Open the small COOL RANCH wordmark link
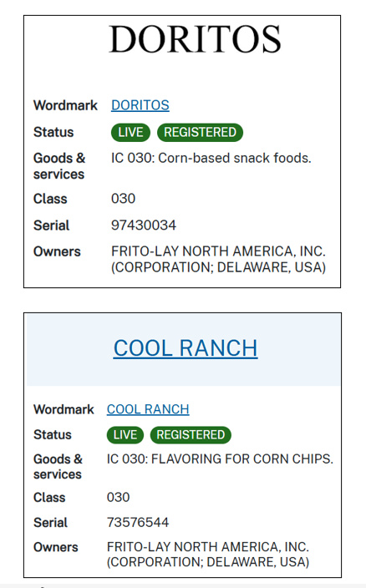The image size is (366, 588). pyautogui.click(x=148, y=409)
